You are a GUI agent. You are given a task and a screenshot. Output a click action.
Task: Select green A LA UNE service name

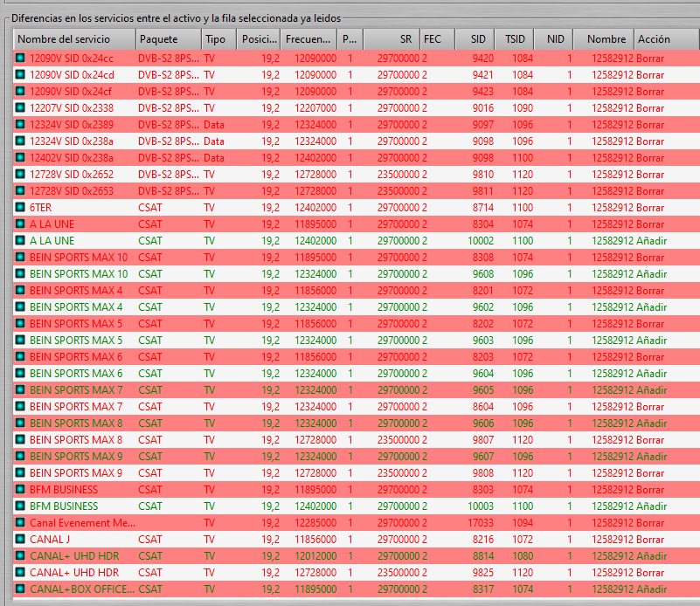(x=52, y=240)
